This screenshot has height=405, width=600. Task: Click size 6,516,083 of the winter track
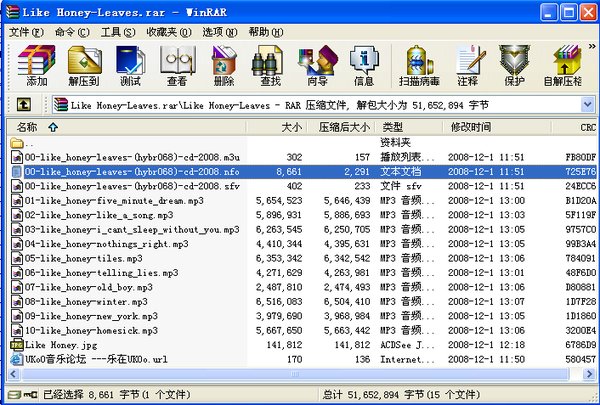pyautogui.click(x=279, y=302)
